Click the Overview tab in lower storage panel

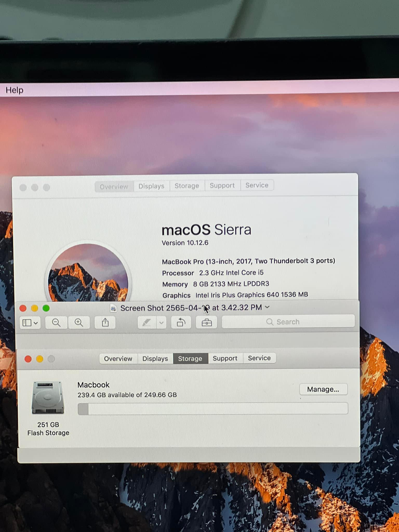click(118, 359)
